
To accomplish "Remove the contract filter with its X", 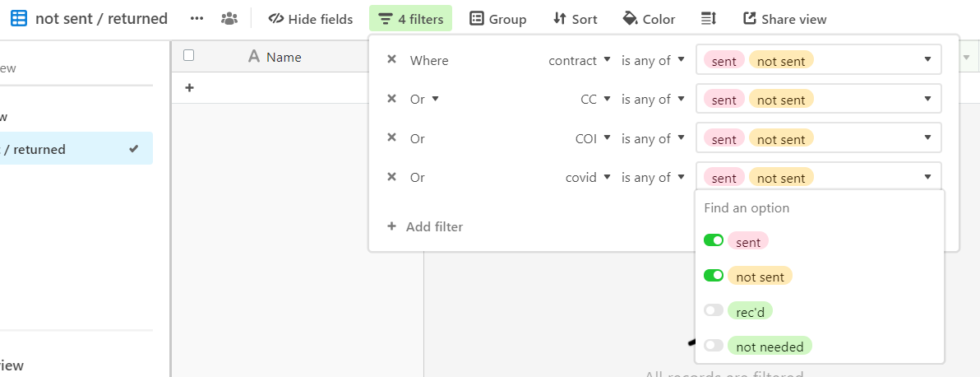I will (x=392, y=59).
